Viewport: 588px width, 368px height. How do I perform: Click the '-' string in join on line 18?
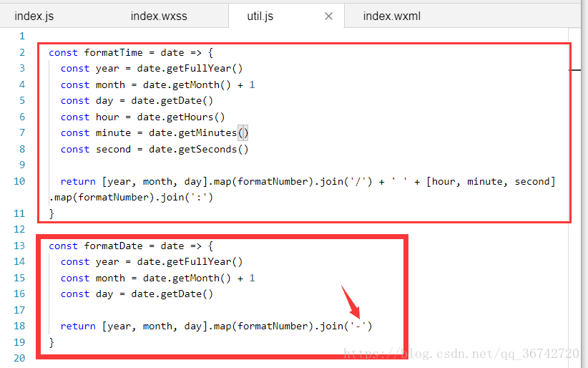coord(358,326)
